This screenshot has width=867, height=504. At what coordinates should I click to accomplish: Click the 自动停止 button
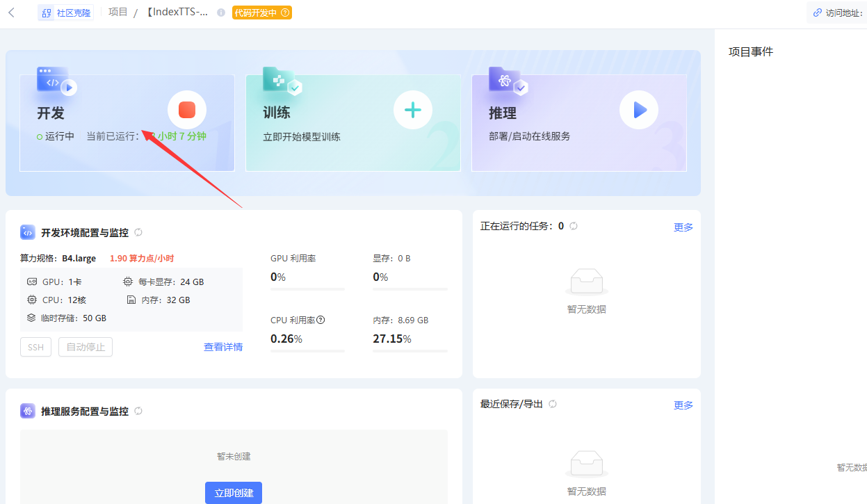(x=86, y=347)
